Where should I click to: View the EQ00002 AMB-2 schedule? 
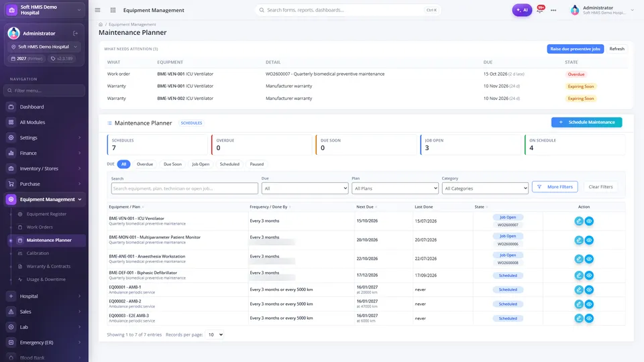click(589, 304)
